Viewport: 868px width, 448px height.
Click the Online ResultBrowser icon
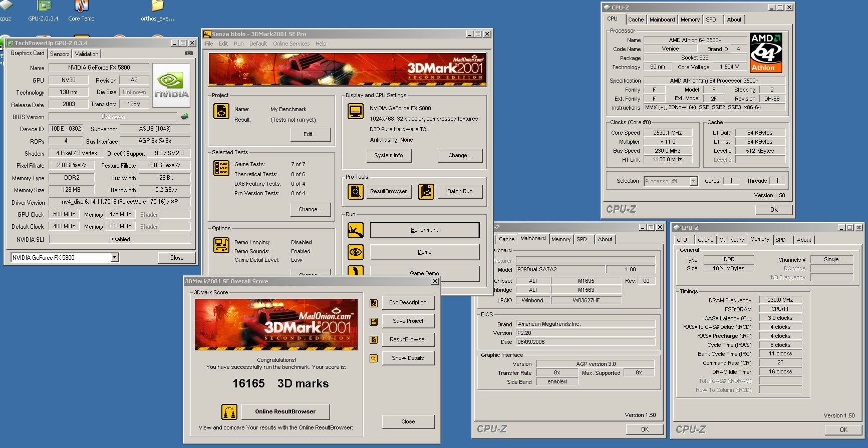point(229,412)
